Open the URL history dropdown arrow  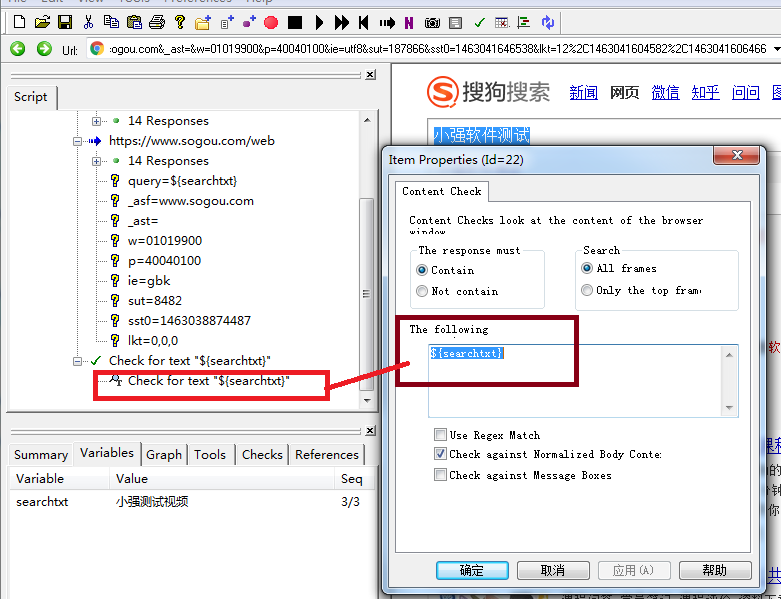[776, 49]
